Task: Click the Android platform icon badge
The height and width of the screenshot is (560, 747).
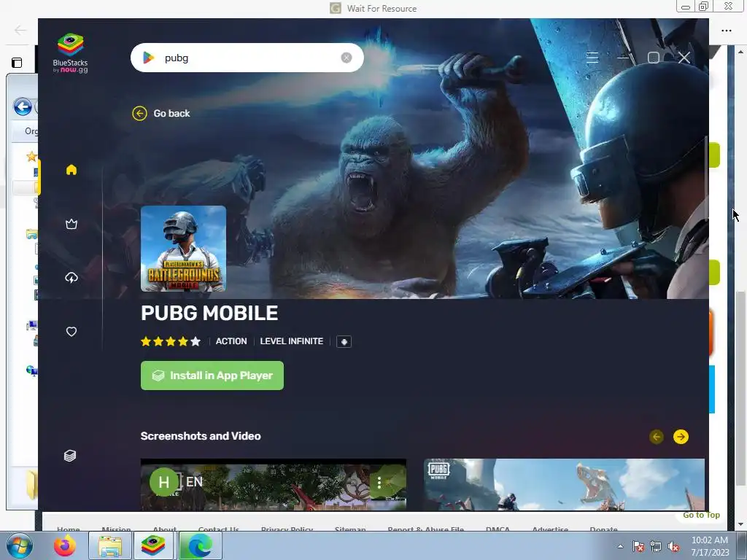Action: pos(344,342)
